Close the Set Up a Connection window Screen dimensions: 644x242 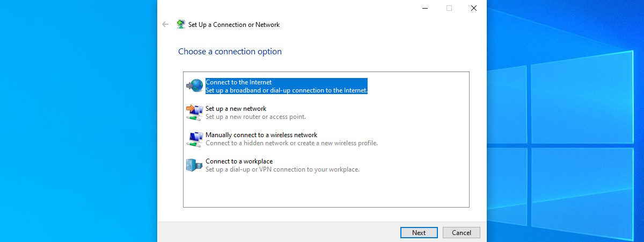point(474,8)
